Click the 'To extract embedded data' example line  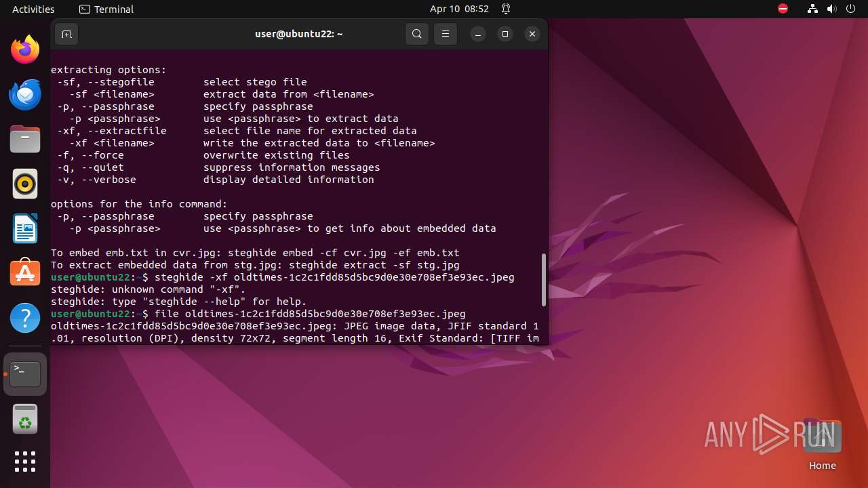pos(255,265)
